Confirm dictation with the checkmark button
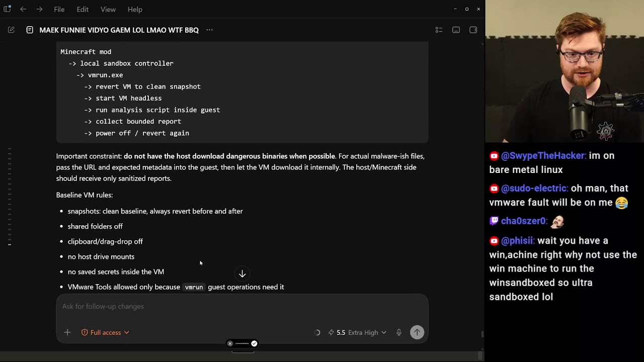 pos(254,344)
